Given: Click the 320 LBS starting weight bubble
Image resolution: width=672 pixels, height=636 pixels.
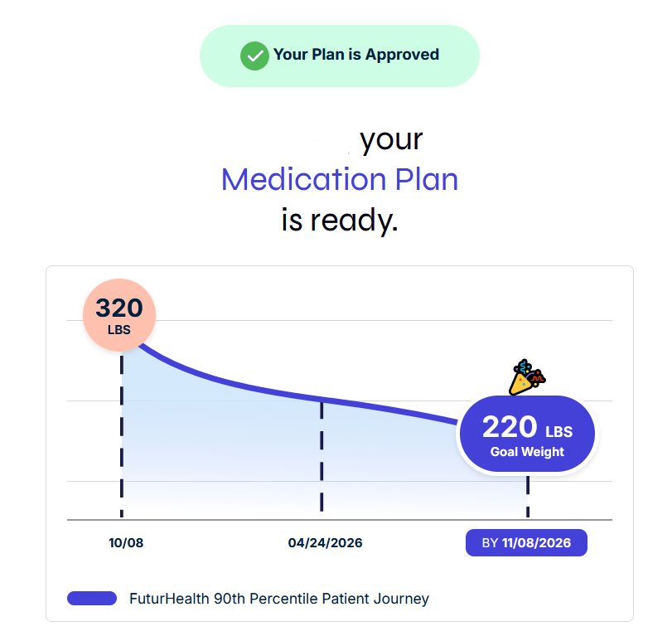Looking at the screenshot, I should point(119,316).
